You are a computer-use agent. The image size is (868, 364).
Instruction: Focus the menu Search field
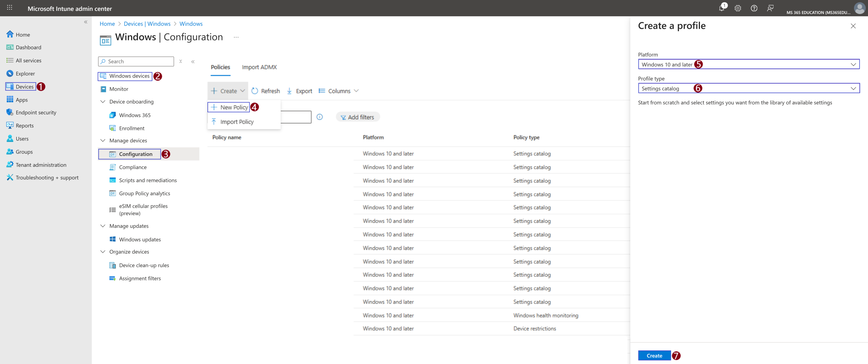[136, 61]
